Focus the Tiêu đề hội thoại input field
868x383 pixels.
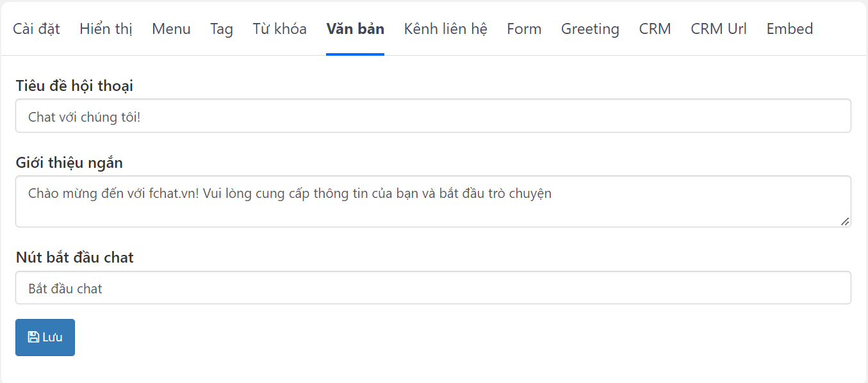433,116
